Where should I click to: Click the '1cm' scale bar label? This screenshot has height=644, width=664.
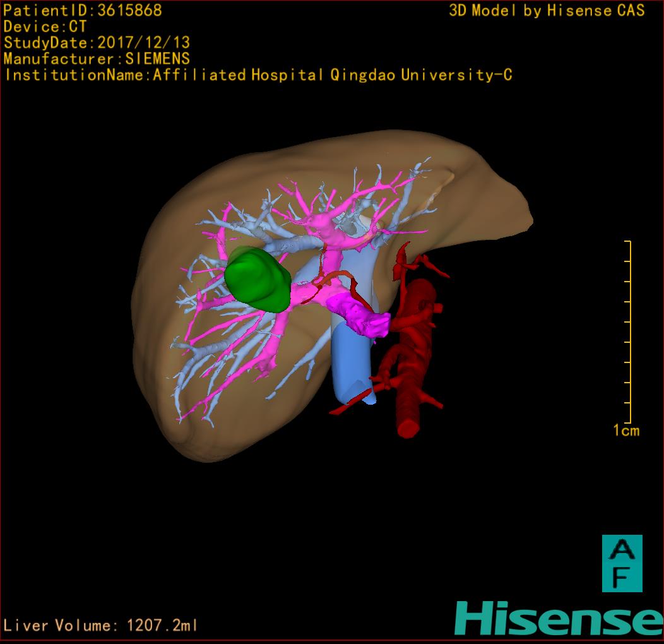(x=626, y=431)
